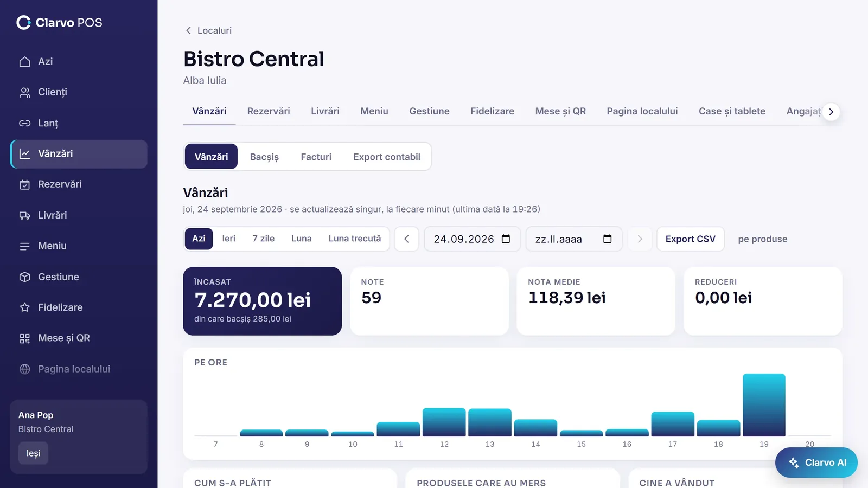This screenshot has width=868, height=488.
Task: Open Azi home icon in sidebar
Action: pyautogui.click(x=24, y=62)
